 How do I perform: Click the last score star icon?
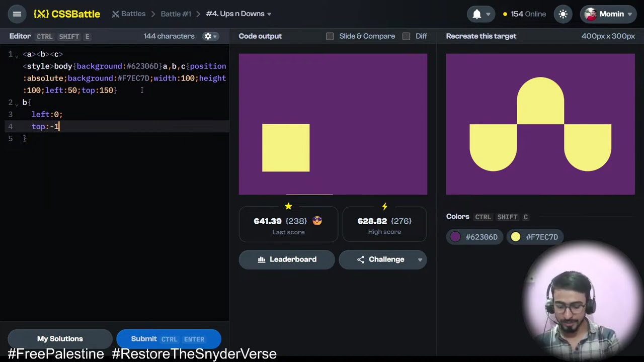coord(288,206)
